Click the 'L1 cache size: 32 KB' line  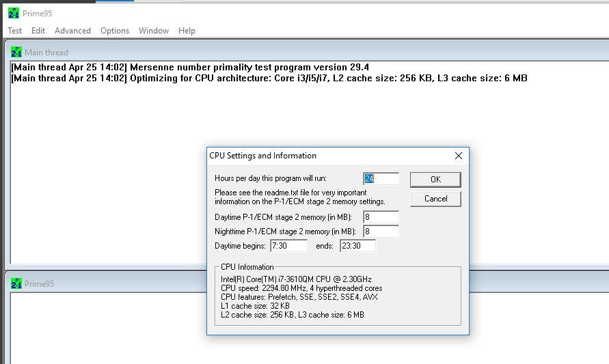[x=255, y=306]
